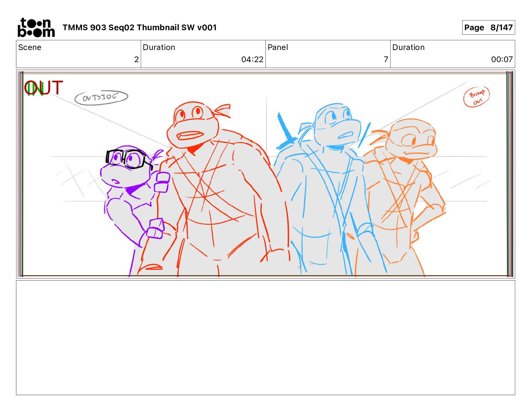Click the panel number value '7'
The image size is (532, 411).
(x=386, y=59)
